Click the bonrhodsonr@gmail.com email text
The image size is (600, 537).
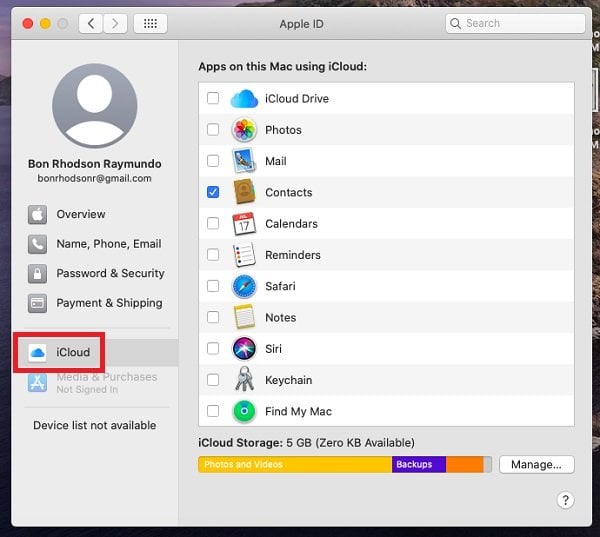(x=95, y=178)
